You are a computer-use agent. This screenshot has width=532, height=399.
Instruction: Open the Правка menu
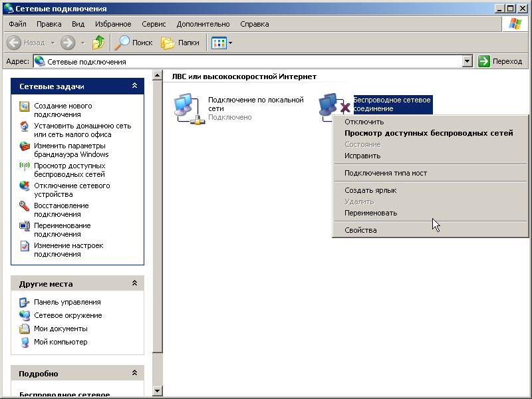[x=49, y=24]
